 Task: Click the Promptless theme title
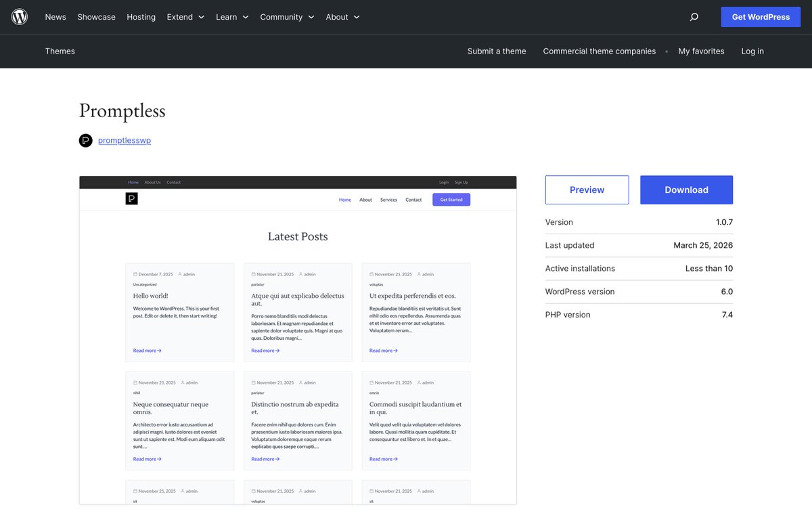click(122, 110)
